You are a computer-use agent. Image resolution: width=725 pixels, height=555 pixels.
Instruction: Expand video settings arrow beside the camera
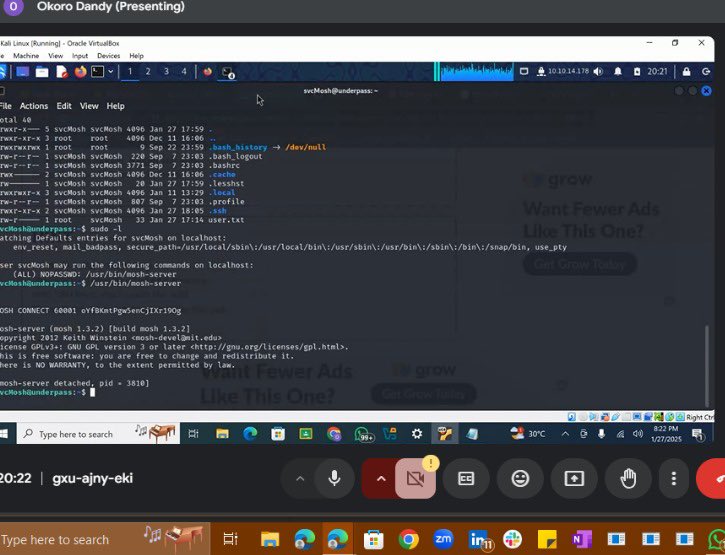pyautogui.click(x=381, y=478)
